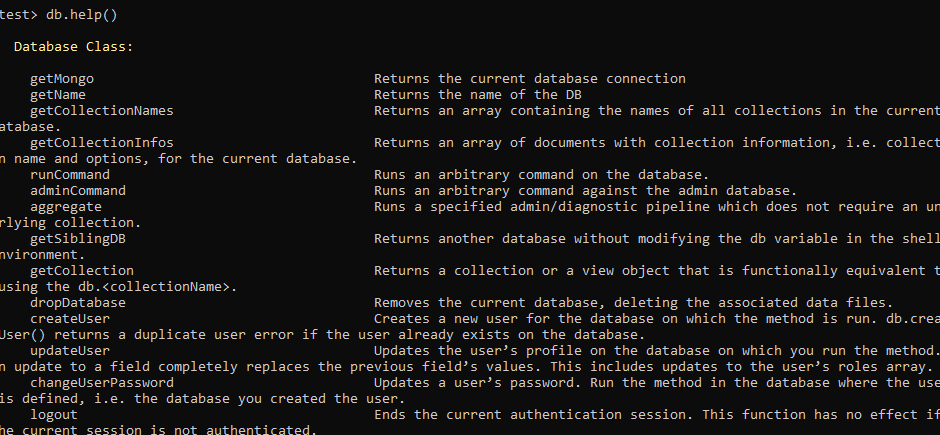
Task: Click 'Returns the current database connection' description
Action: coord(530,79)
